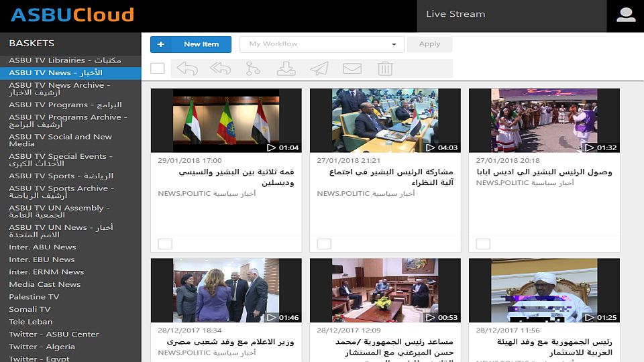Image resolution: width=644 pixels, height=362 pixels.
Task: Open the 28/12/2017 12:09 video thumbnail
Action: click(385, 290)
